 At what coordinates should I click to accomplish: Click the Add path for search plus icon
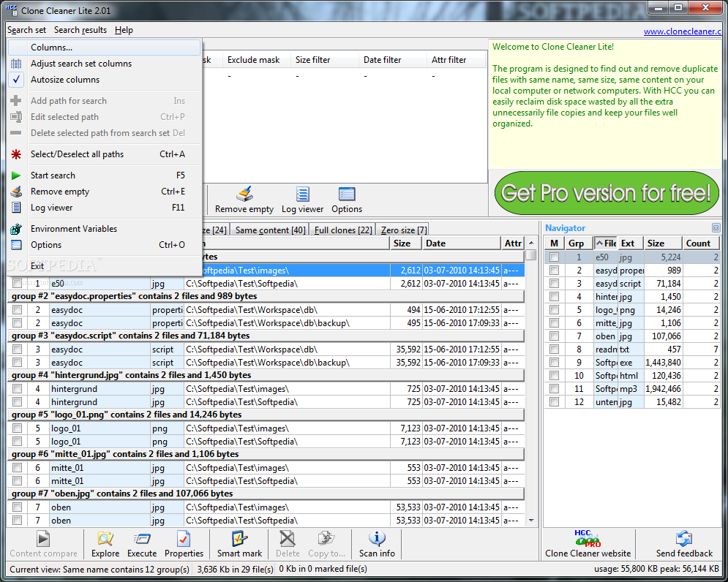click(16, 101)
